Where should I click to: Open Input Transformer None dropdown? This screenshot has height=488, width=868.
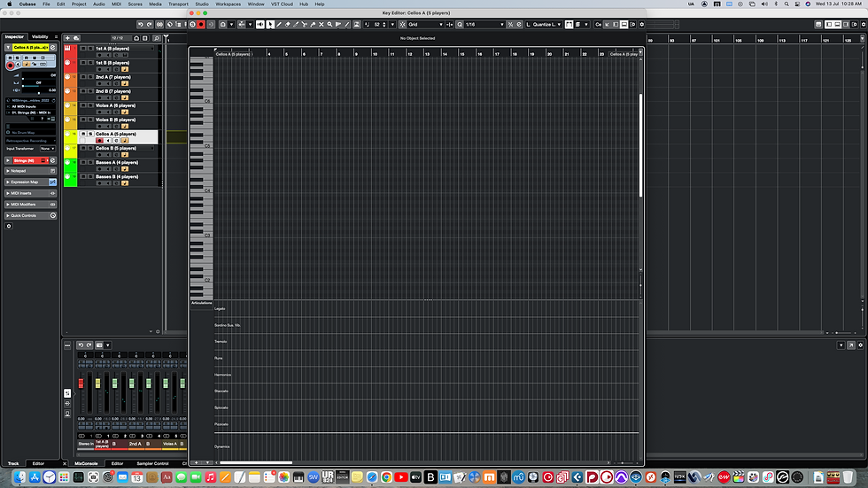(x=48, y=148)
